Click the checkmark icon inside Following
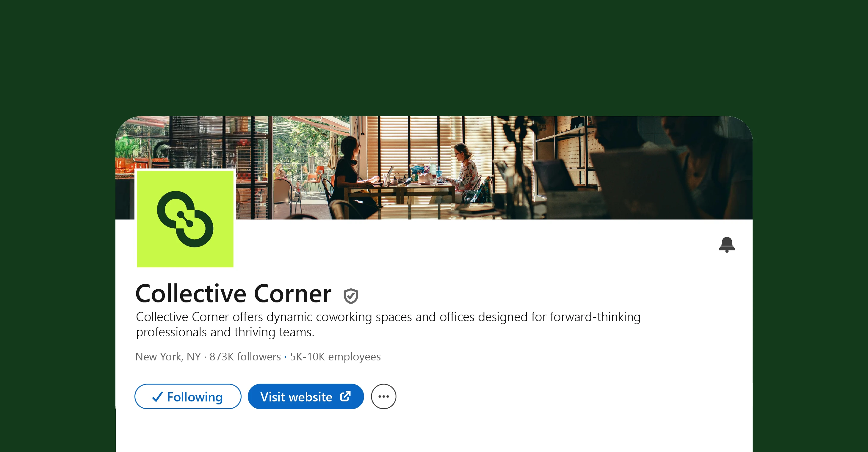 click(x=157, y=397)
